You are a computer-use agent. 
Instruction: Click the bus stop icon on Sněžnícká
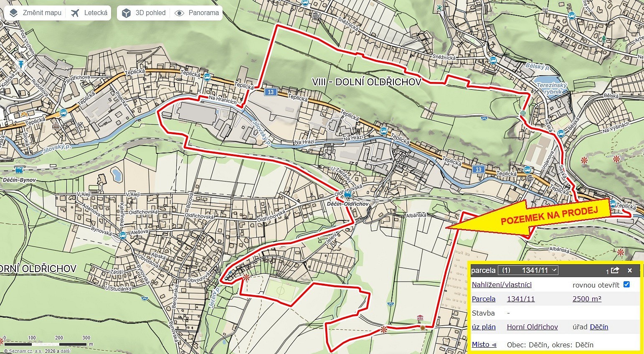click(493, 60)
